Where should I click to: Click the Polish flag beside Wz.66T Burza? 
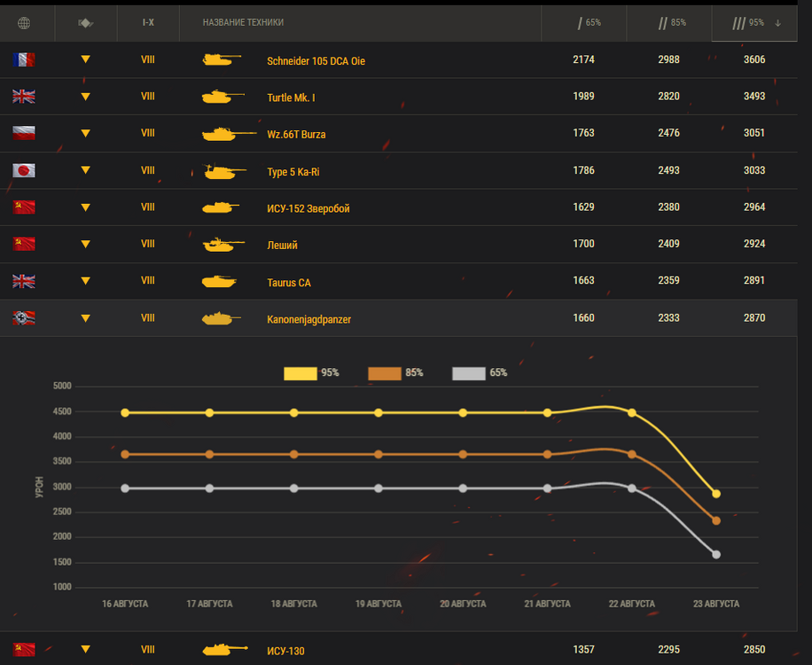[24, 133]
